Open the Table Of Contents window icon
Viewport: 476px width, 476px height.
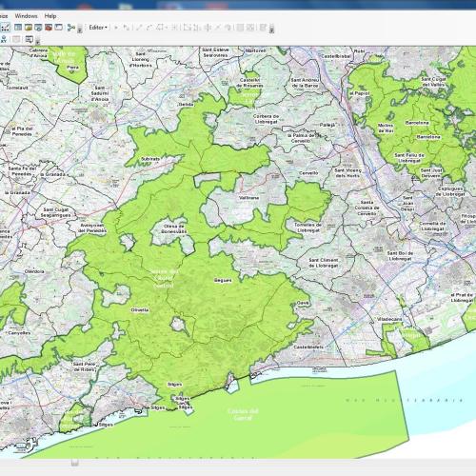click(18, 28)
